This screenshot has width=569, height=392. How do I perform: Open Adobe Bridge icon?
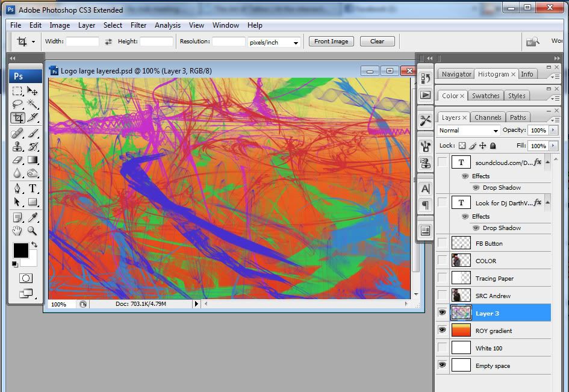coord(532,42)
